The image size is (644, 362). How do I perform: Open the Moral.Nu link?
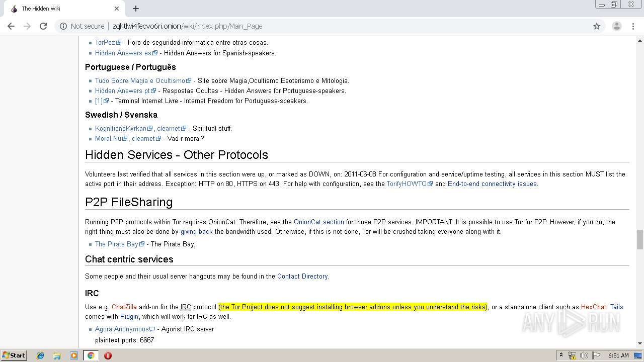pyautogui.click(x=108, y=138)
